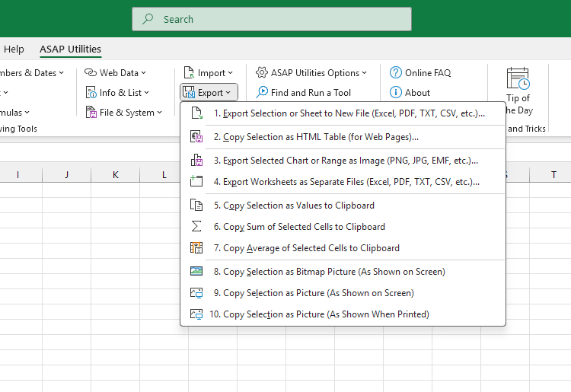Click the Tip of the Day calendar icon
Viewport: 571px width, 392px height.
click(518, 78)
